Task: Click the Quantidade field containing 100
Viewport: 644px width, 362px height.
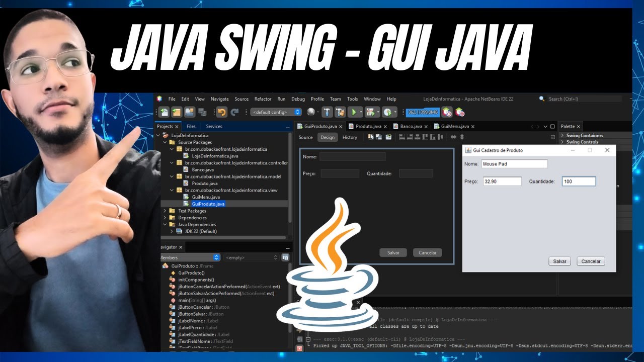Action: [x=579, y=182]
